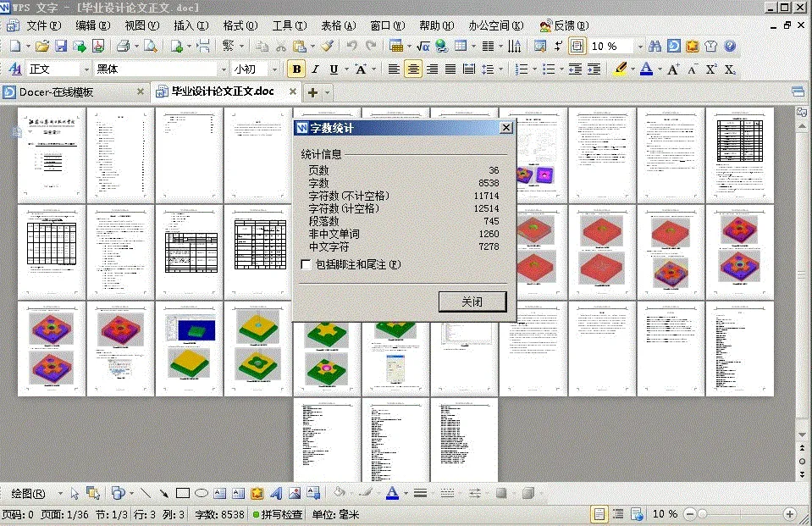Click the WPS Help question mark icon
This screenshot has height=526, width=812.
[x=730, y=46]
